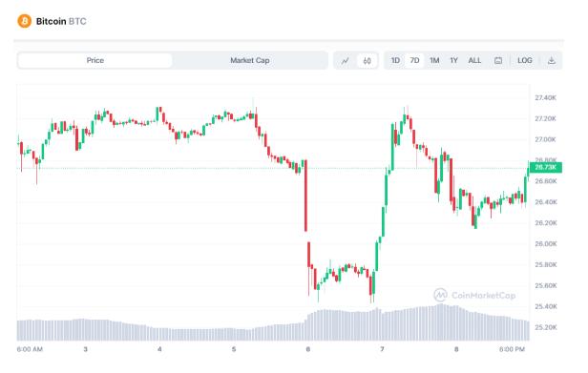
Task: Switch to line chart view icon
Action: point(345,61)
